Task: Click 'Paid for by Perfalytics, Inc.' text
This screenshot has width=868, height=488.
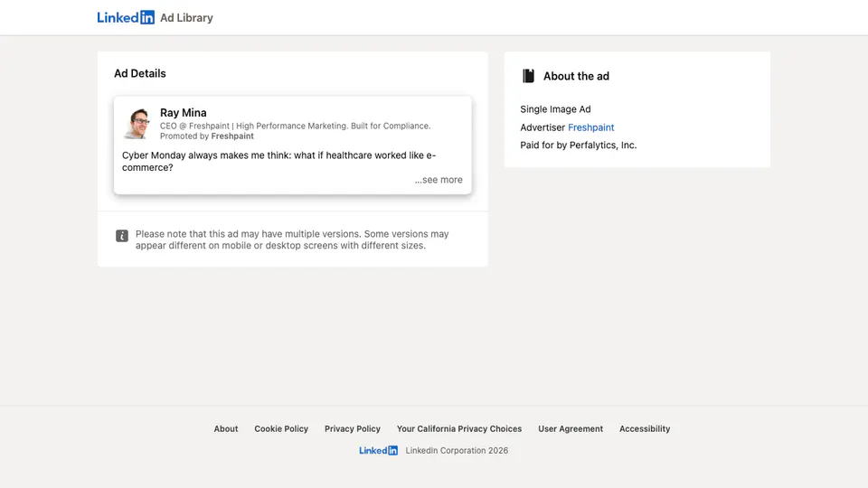Action: click(579, 145)
